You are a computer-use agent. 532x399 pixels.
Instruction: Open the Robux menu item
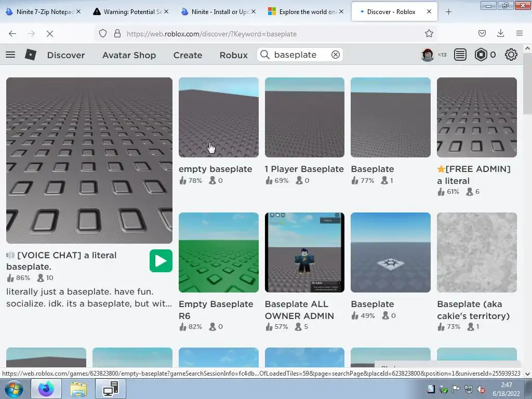point(233,55)
